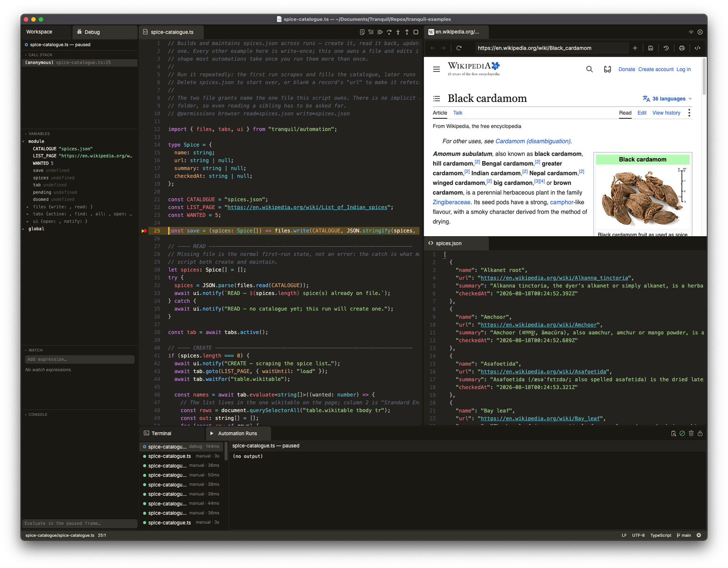Toggle the eye visibility icon above the browser pane
Screen dimensions: 728x568
[691, 32]
